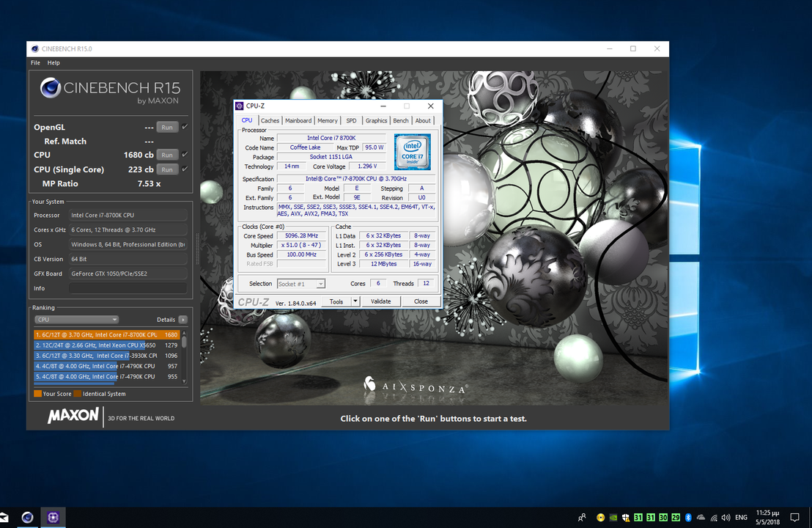Screen dimensions: 812x528
Task: Open the Wi-Fi network tray icon
Action: tap(714, 517)
